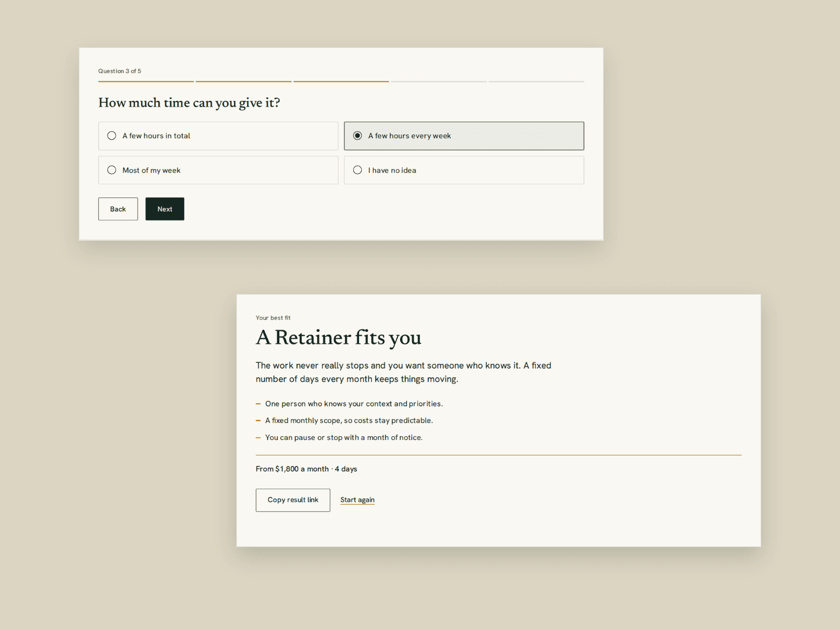Click 'From $1,800 a month · 4 days' text
This screenshot has height=630, width=840.
306,469
